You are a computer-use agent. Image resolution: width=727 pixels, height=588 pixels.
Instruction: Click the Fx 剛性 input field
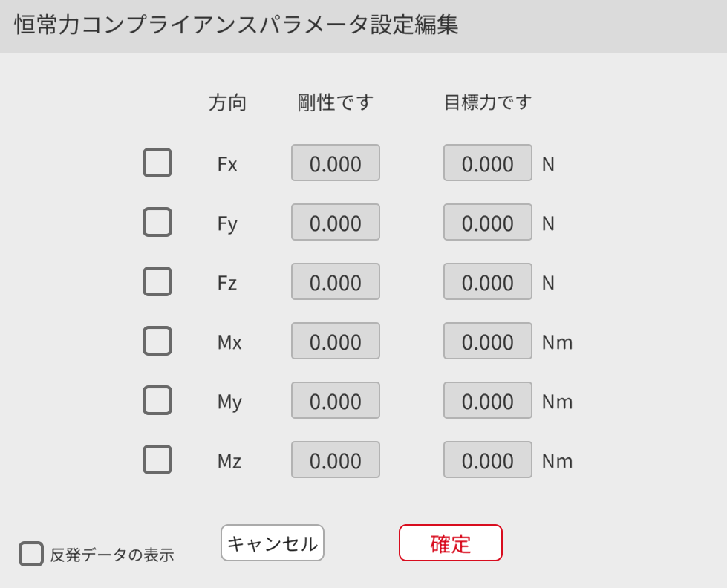coord(336,163)
